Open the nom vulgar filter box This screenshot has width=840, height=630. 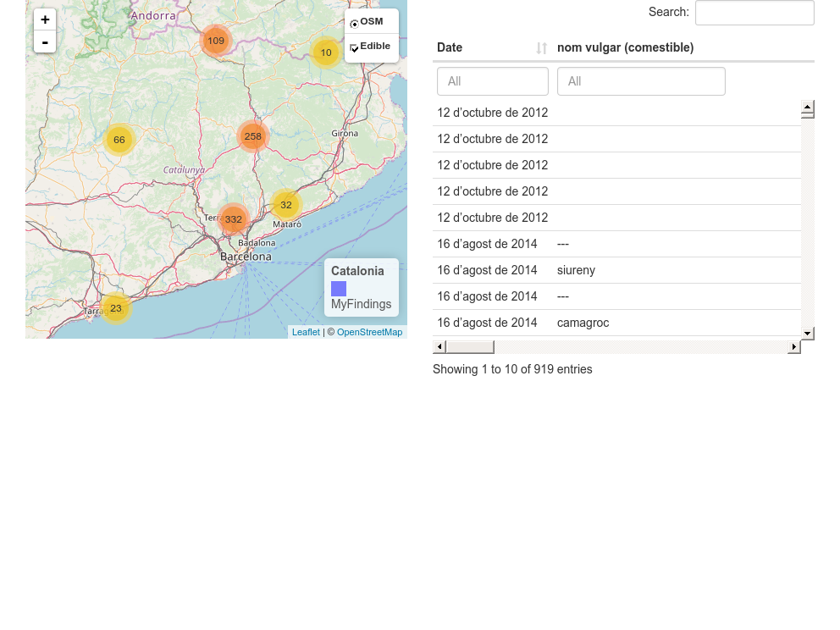pos(641,81)
